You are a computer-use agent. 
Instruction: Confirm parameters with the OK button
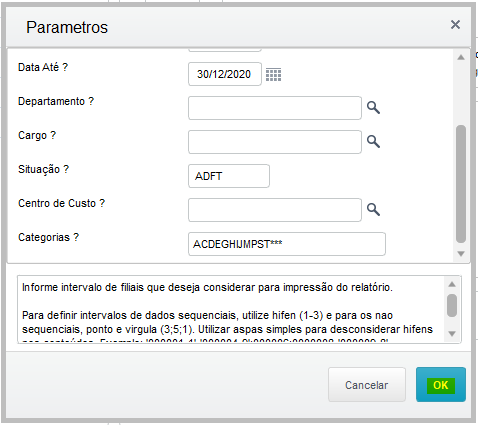click(441, 385)
